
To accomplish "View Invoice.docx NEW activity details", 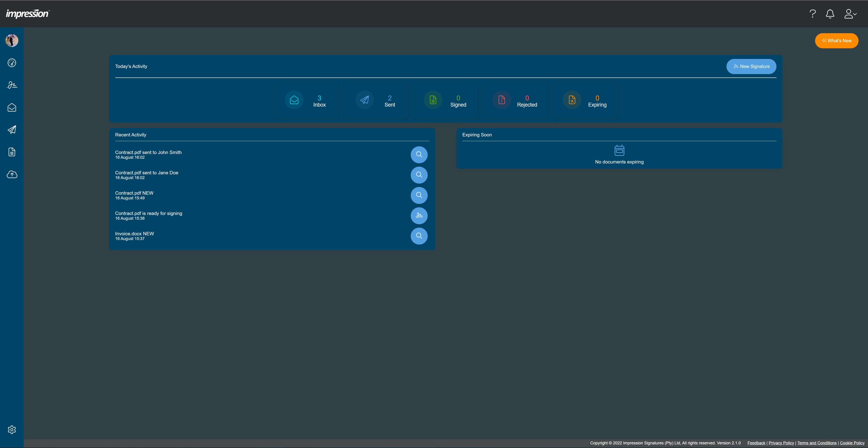I will (419, 236).
